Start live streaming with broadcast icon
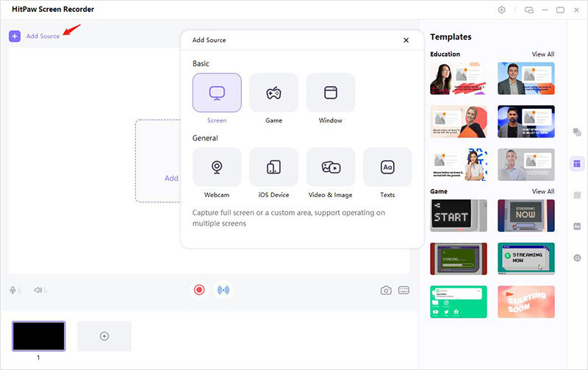 [x=223, y=290]
